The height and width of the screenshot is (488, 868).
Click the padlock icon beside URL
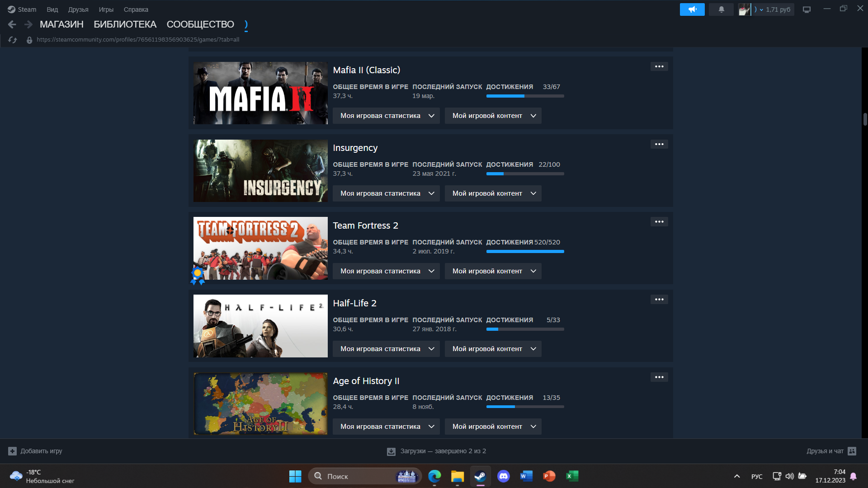pyautogui.click(x=29, y=40)
